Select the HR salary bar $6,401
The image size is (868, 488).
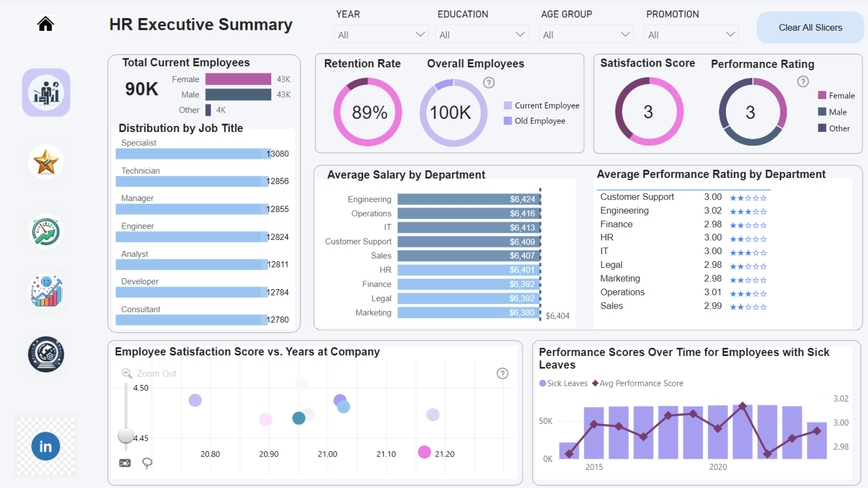(x=469, y=270)
